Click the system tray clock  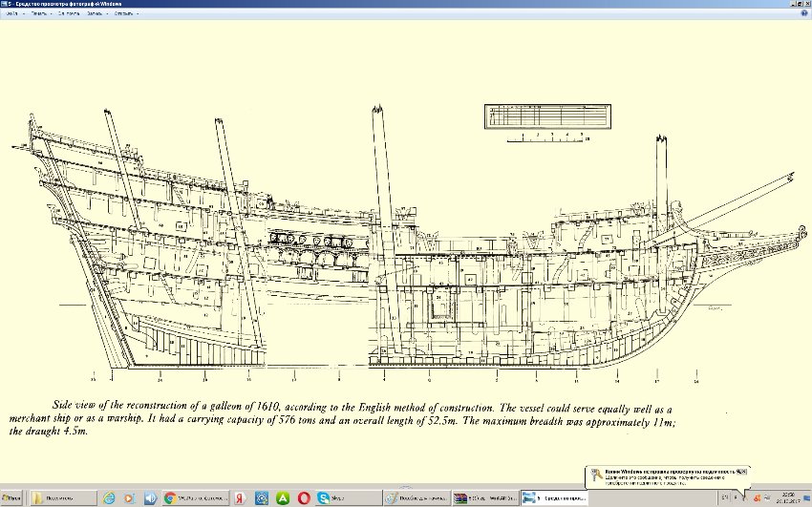(x=788, y=498)
